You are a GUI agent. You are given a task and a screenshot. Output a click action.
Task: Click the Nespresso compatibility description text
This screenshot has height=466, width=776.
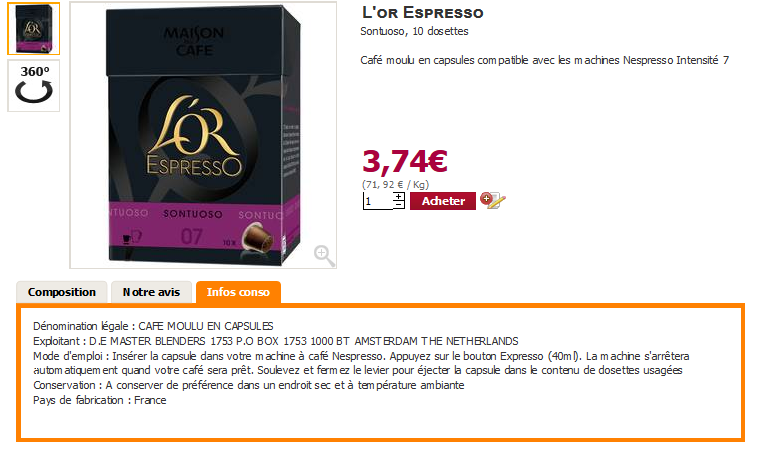point(544,60)
